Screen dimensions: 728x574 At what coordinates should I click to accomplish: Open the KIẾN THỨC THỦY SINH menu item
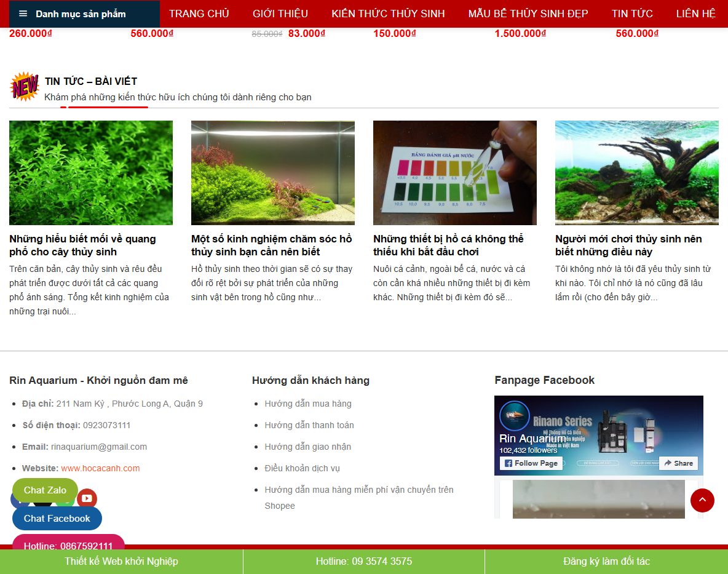click(x=387, y=13)
